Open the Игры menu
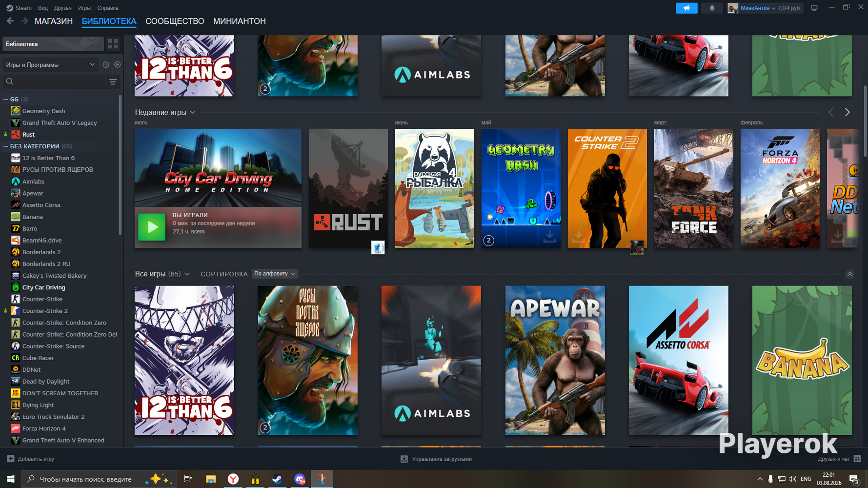868x488 pixels. pyautogui.click(x=84, y=8)
